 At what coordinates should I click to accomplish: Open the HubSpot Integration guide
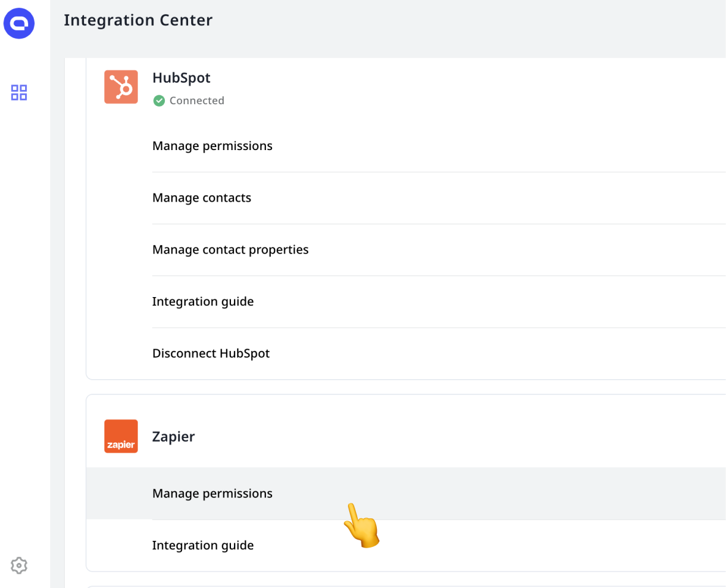tap(439, 301)
